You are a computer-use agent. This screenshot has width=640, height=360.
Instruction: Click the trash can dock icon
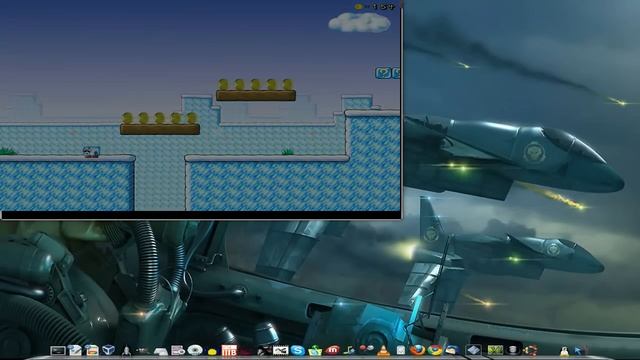pyautogui.click(x=513, y=350)
